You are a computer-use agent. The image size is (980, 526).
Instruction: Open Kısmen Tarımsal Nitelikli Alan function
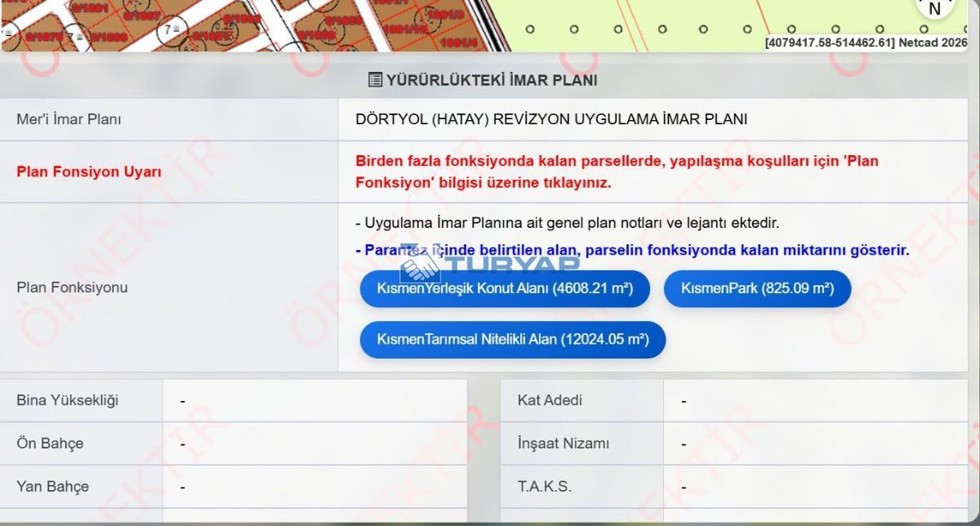click(513, 339)
